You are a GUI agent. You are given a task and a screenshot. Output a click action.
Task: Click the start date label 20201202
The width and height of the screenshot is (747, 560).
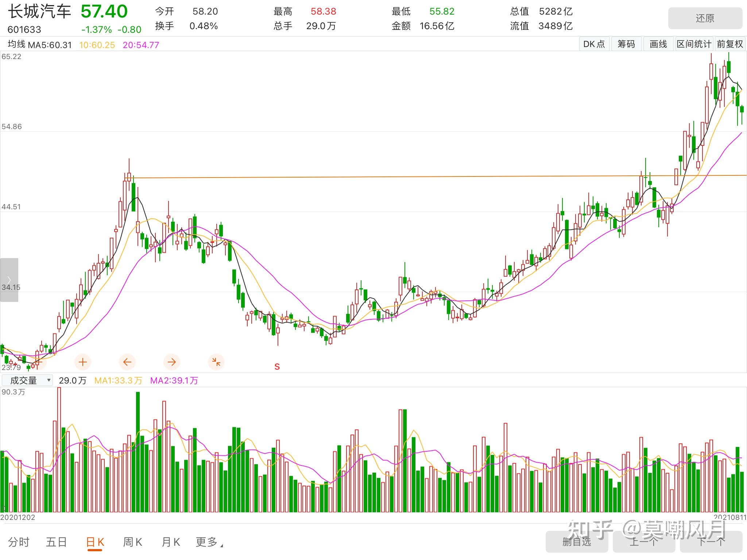click(x=18, y=517)
